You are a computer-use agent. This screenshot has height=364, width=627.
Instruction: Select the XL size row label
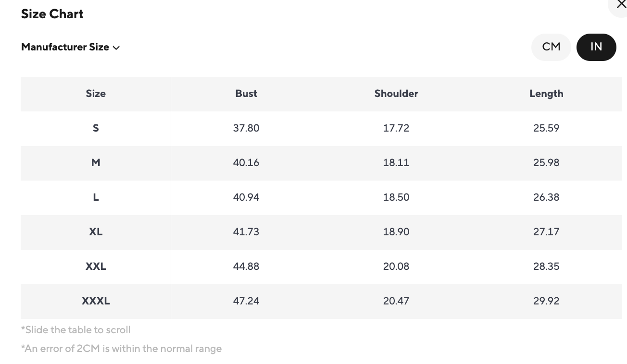coord(96,232)
